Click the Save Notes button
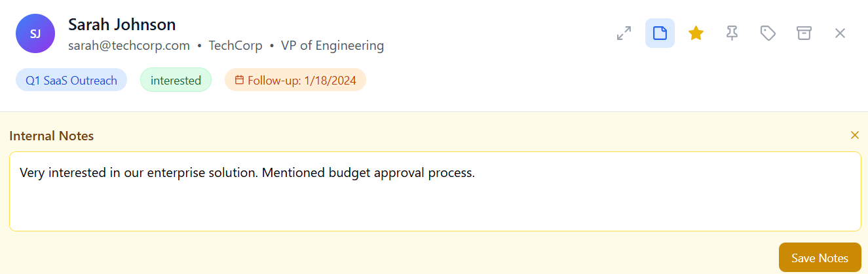Image resolution: width=868 pixels, height=274 pixels. (820, 258)
